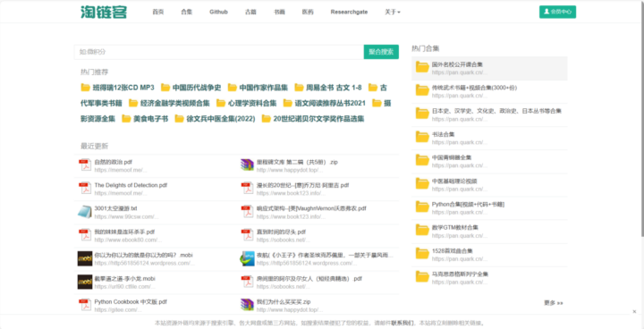The height and width of the screenshot is (329, 644).
Task: Click the PDF icon beside 直到时间的尽头.pdf
Action: pyautogui.click(x=247, y=235)
